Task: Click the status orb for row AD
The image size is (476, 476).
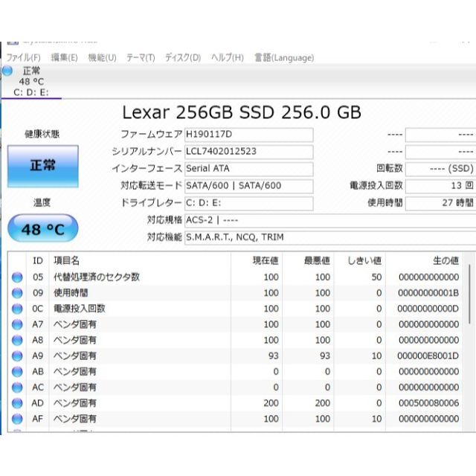Action: tap(17, 403)
